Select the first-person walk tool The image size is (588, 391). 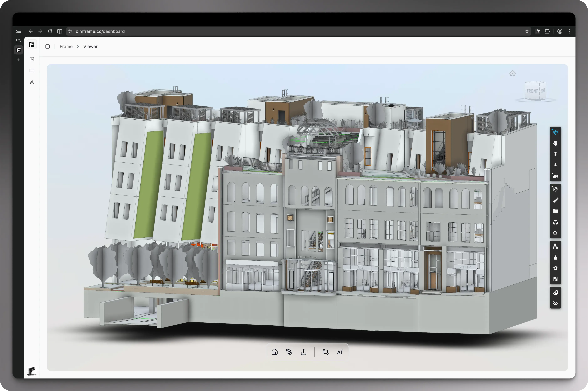[556, 165]
